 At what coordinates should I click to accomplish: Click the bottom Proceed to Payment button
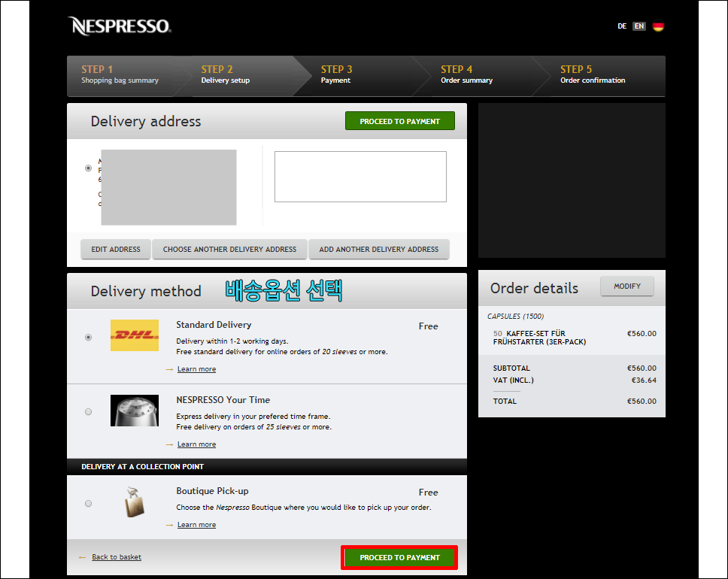(x=400, y=558)
